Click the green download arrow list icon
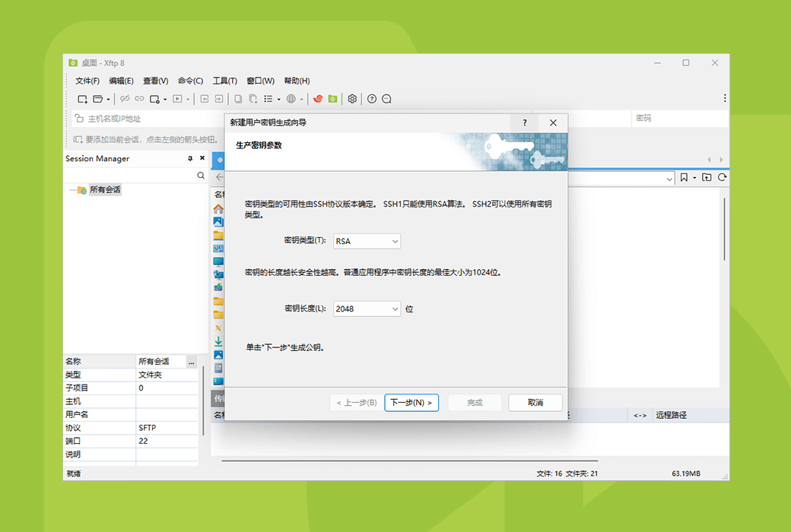Viewport: 791px width, 532px height. pyautogui.click(x=218, y=341)
